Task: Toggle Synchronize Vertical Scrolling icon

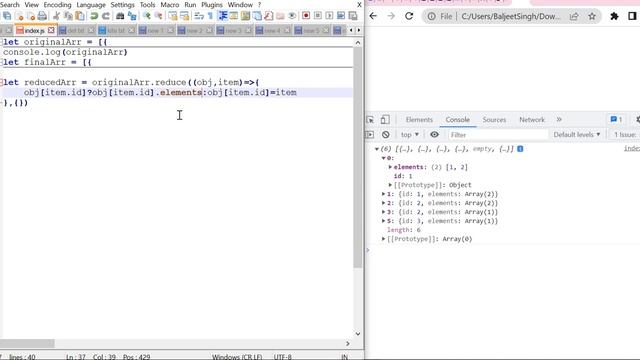Action: pyautogui.click(x=173, y=16)
